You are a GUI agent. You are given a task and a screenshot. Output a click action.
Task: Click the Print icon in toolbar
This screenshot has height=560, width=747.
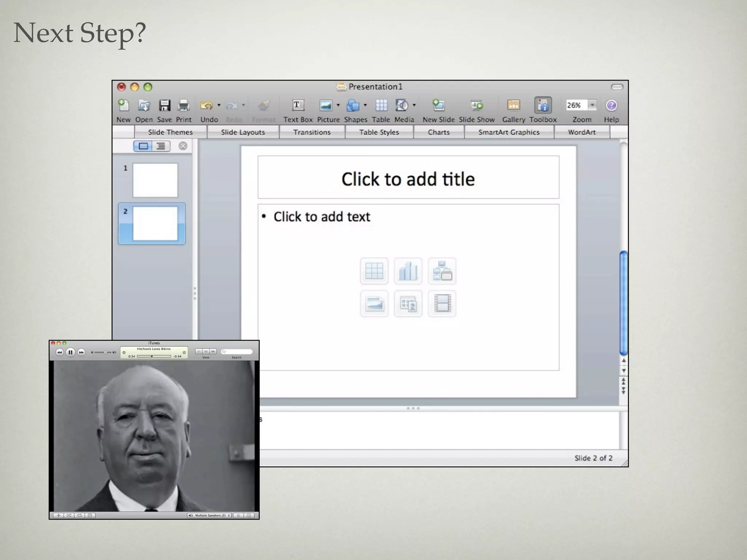tap(183, 106)
